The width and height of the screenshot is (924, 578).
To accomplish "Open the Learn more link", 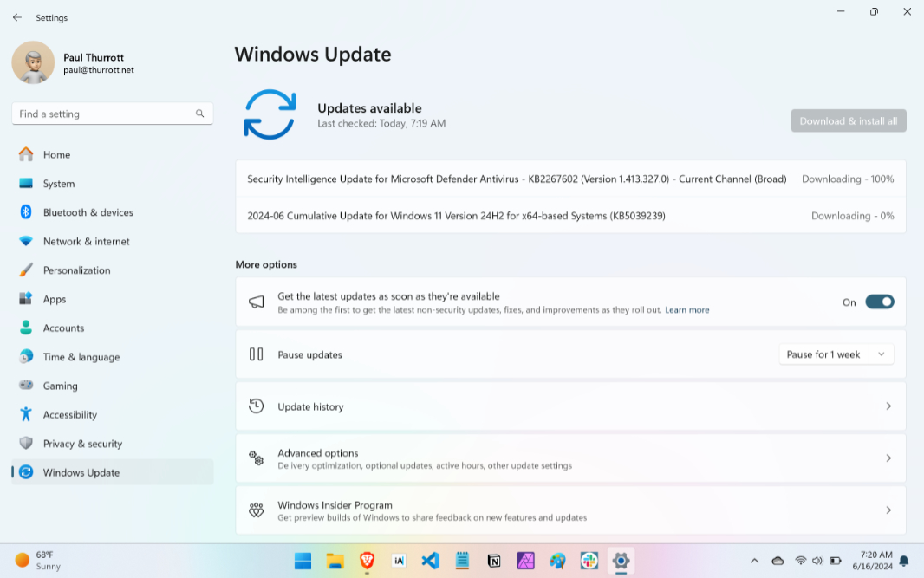I will pos(687,309).
